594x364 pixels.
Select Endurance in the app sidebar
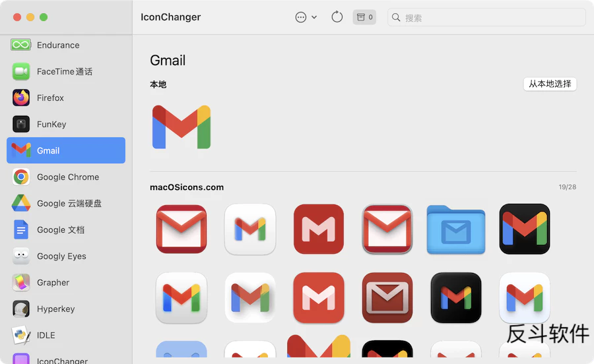click(x=66, y=45)
